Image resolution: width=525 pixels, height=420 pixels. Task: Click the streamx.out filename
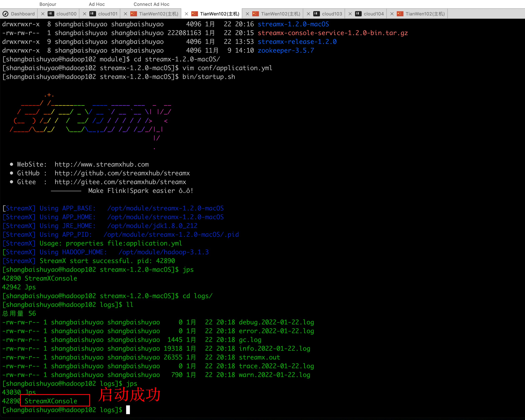tap(259, 357)
